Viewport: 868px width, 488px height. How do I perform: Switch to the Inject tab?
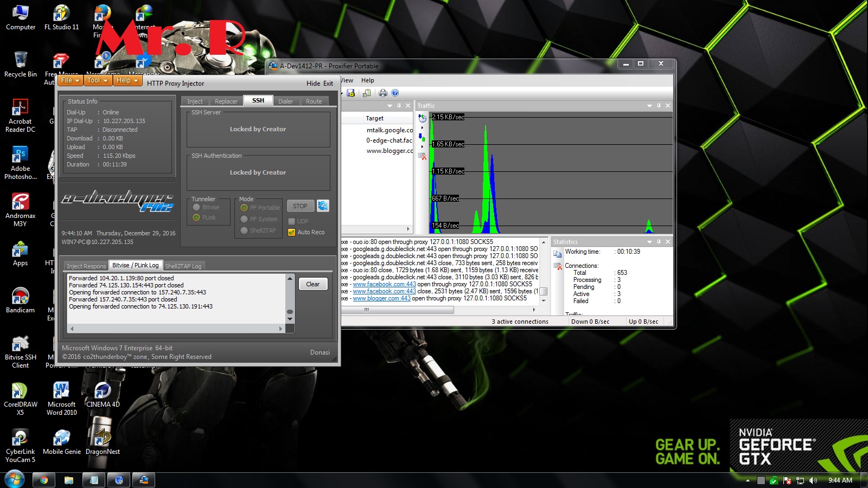(x=195, y=101)
